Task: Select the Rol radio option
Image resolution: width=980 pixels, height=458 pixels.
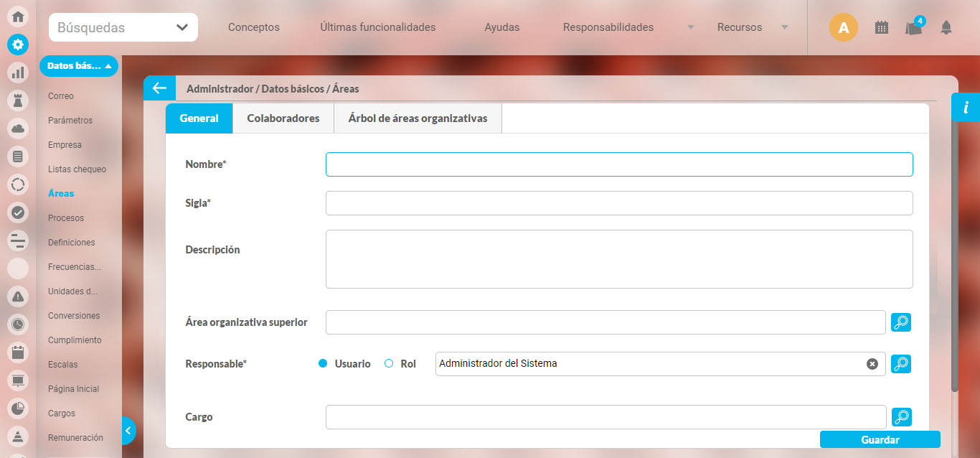Action: click(x=389, y=364)
